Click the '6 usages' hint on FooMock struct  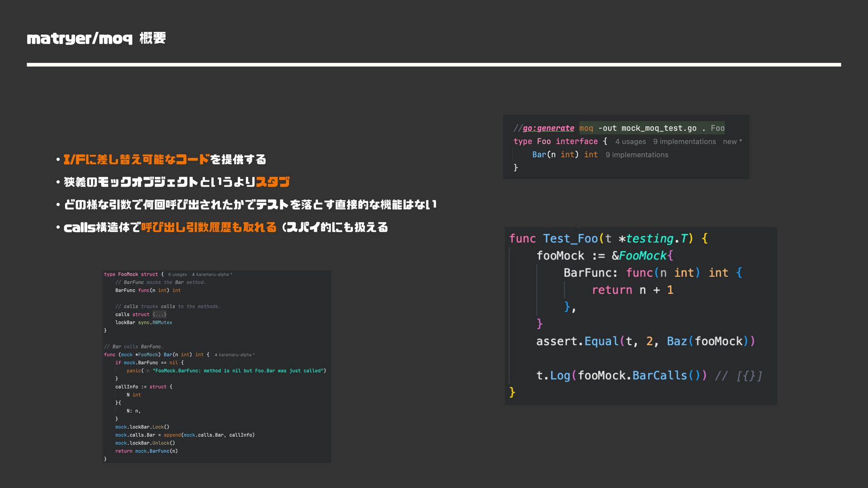(177, 274)
